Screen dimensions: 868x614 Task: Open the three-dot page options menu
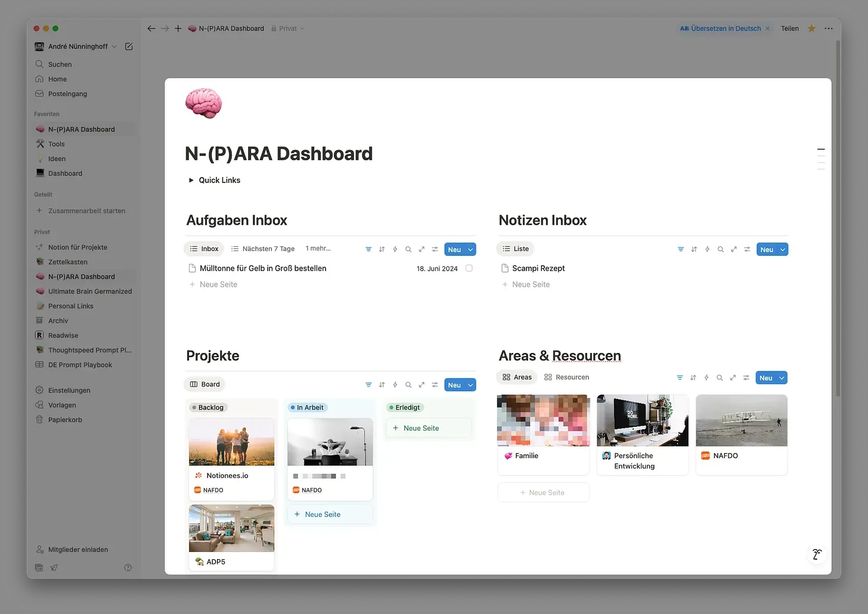[829, 29]
